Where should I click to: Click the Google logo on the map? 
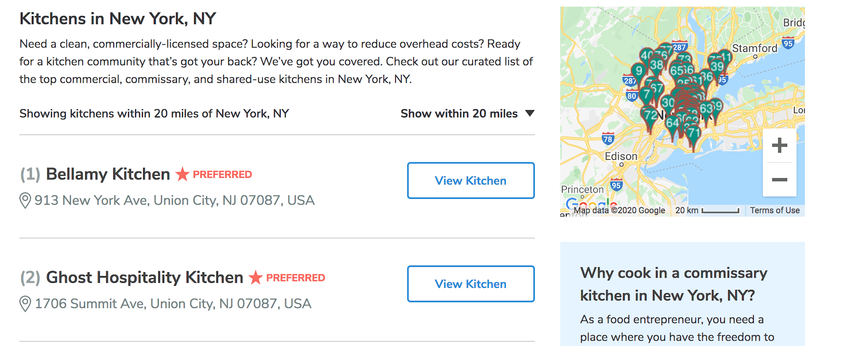(x=591, y=204)
